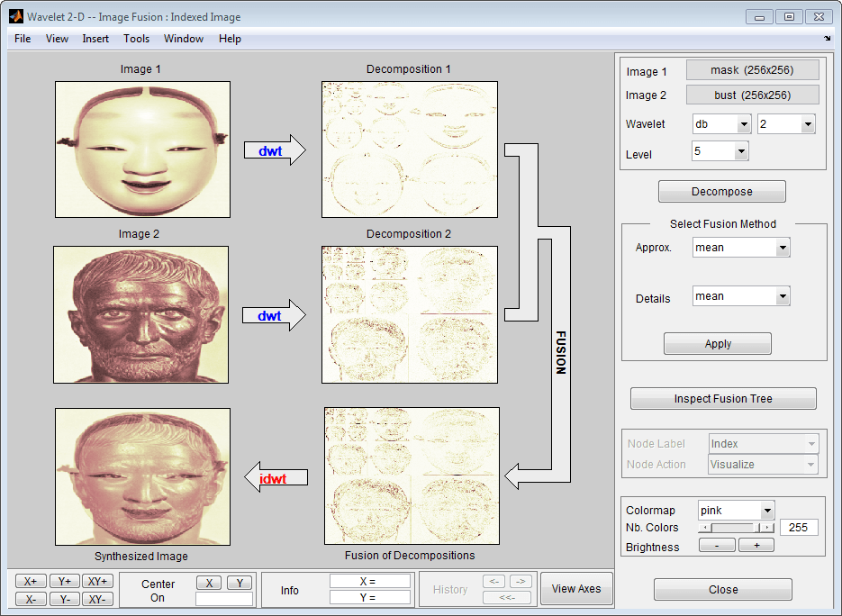842x616 pixels.
Task: Open the Help menu
Action: [x=230, y=39]
